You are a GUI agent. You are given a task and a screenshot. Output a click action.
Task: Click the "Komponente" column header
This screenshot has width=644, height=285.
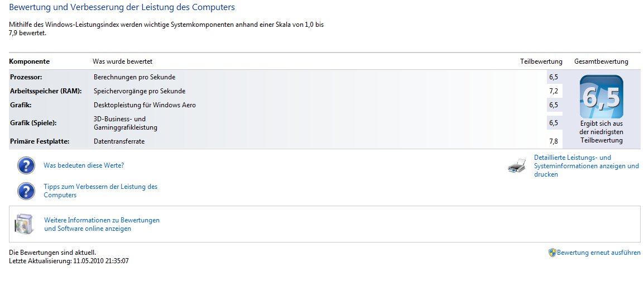pos(29,61)
